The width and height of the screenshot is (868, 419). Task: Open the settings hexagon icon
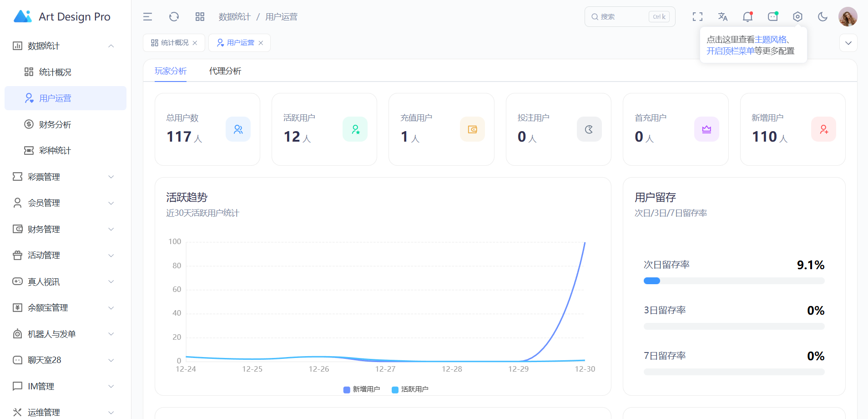[797, 17]
